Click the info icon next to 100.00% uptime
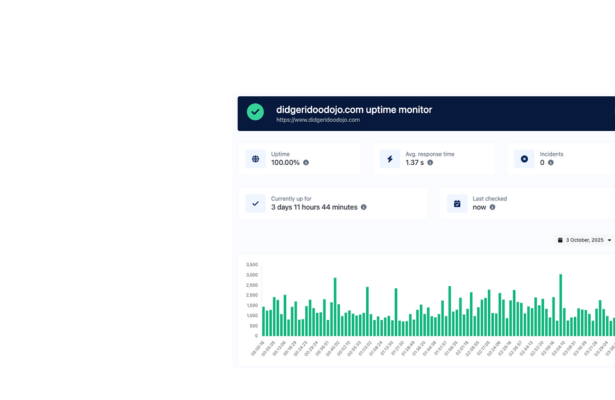Image resolution: width=615 pixels, height=400 pixels. click(306, 163)
